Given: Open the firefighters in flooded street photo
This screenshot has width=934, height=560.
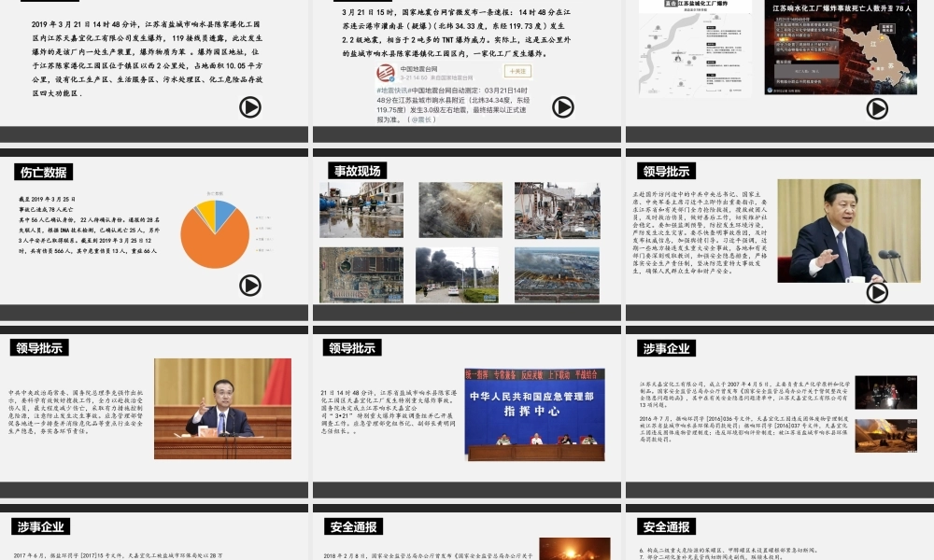Looking at the screenshot, I should click(x=361, y=210).
